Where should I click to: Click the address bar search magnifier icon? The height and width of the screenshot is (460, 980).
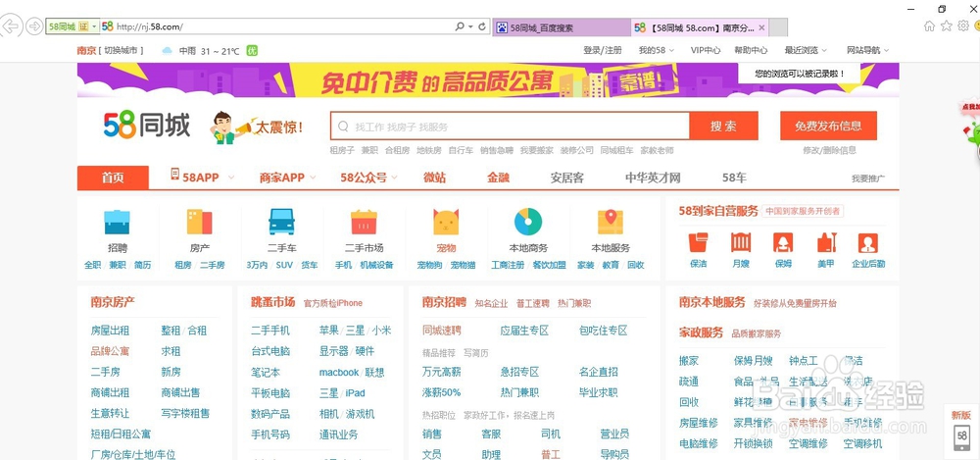tap(460, 26)
